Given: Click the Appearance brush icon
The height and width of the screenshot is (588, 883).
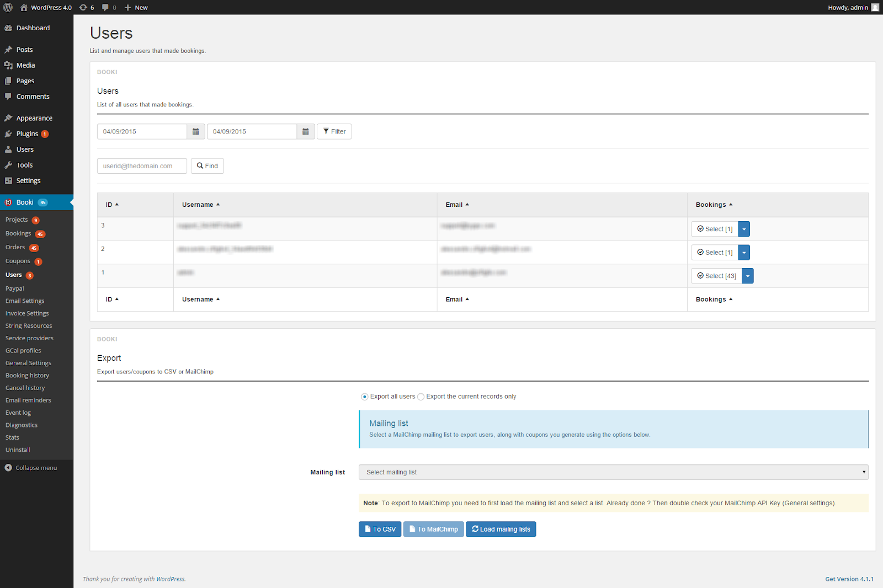Looking at the screenshot, I should click(8, 118).
